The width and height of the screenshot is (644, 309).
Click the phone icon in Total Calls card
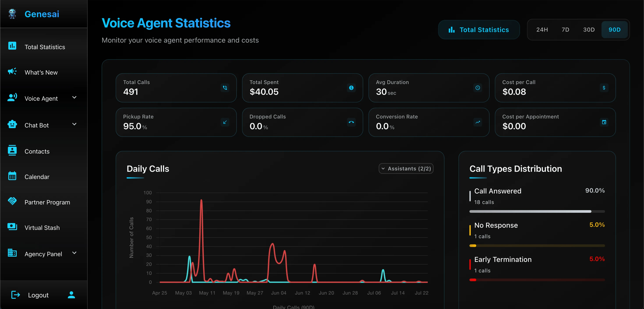(225, 88)
